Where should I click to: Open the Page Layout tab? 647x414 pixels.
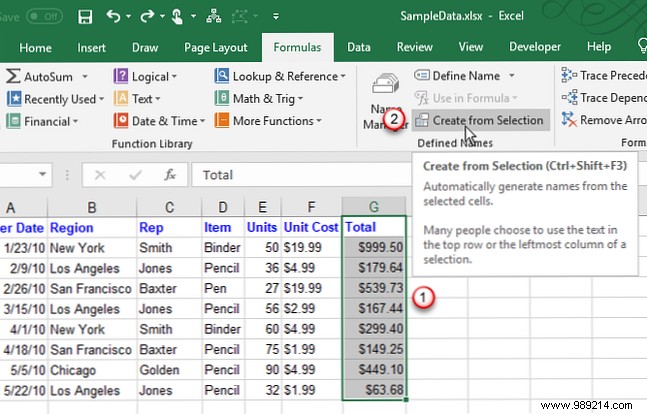click(x=216, y=48)
